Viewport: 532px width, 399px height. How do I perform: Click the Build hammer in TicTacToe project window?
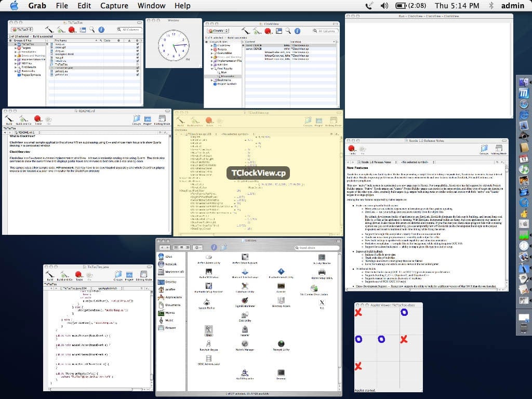click(x=49, y=30)
